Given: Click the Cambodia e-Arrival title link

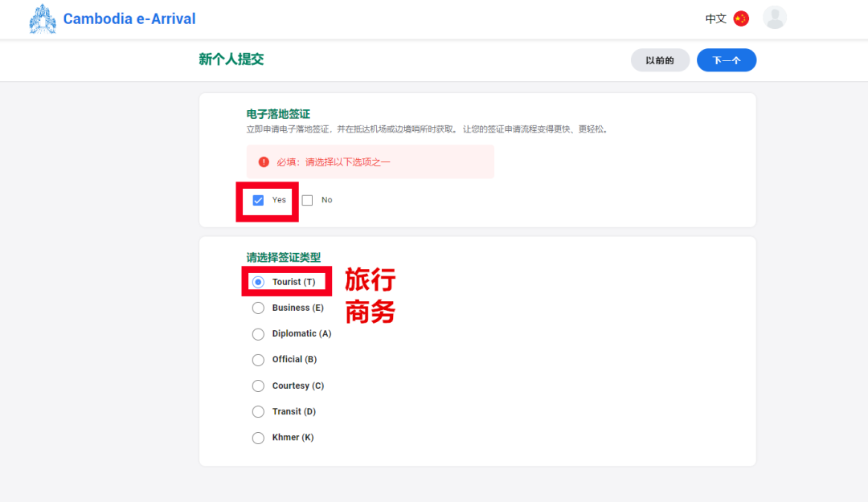Looking at the screenshot, I should pyautogui.click(x=129, y=18).
